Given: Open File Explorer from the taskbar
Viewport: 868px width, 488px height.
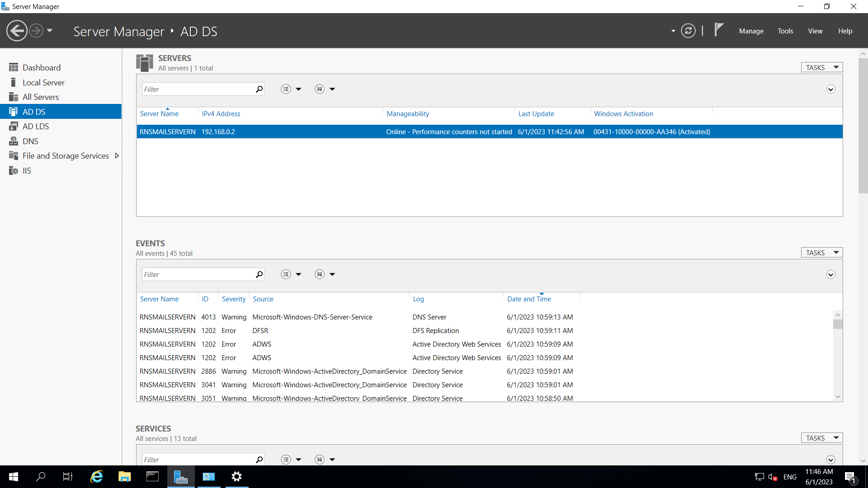Looking at the screenshot, I should pos(124,477).
